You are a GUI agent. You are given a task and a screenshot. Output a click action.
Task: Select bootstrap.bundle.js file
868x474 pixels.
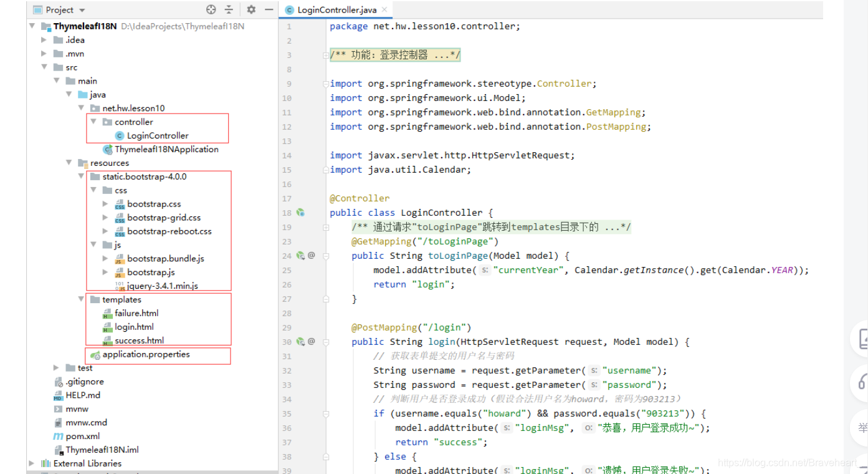(160, 259)
